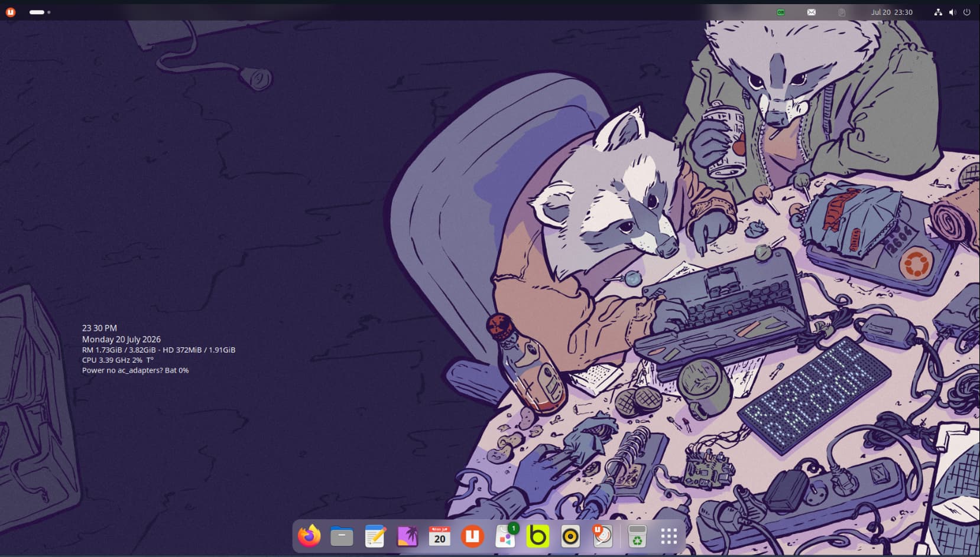The image size is (980, 557).
Task: Launch the lime green b app
Action: 538,536
